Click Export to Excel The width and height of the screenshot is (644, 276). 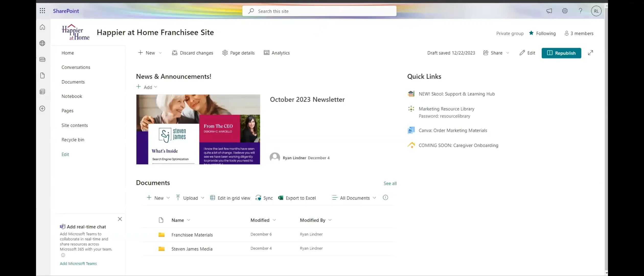297,198
